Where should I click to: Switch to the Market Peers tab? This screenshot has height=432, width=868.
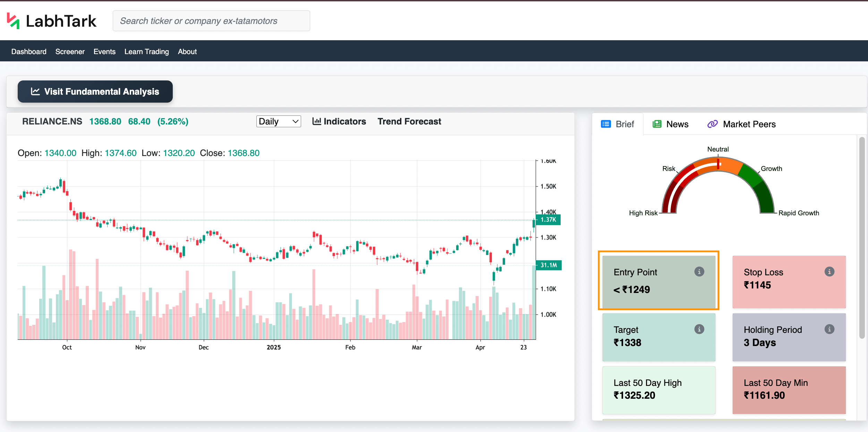tap(741, 124)
